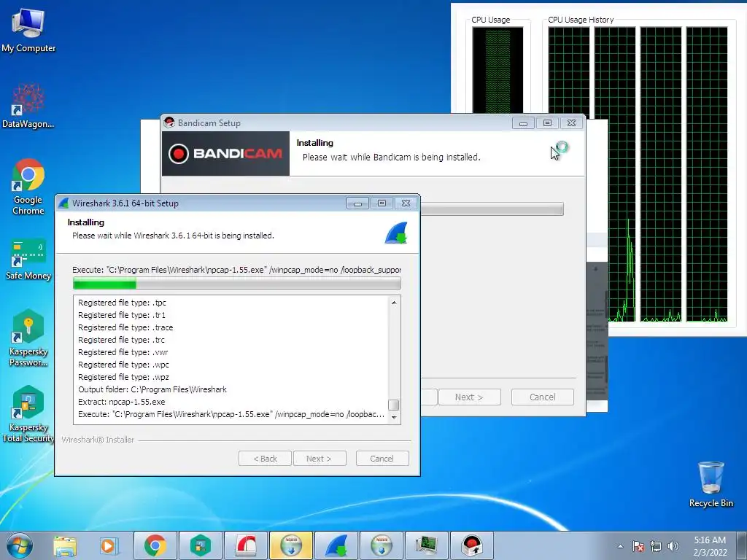
Task: Open the green Kaspersky taskbar button
Action: coord(201,545)
